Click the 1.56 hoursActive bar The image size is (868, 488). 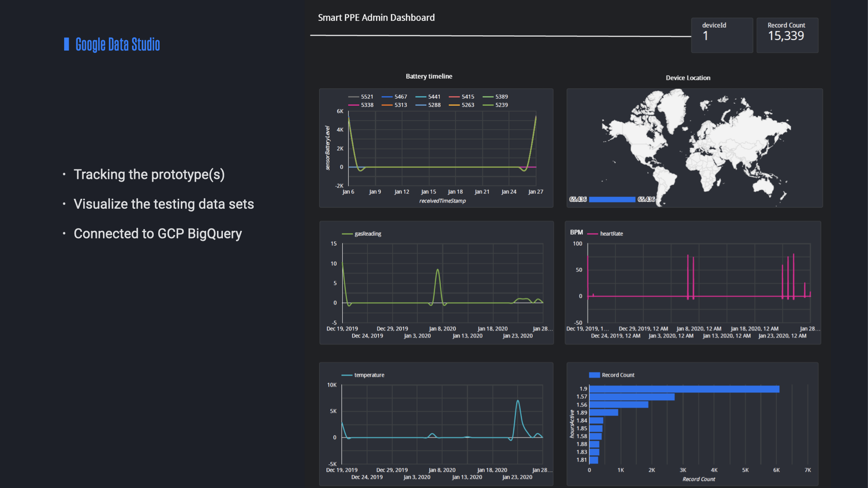[619, 405]
